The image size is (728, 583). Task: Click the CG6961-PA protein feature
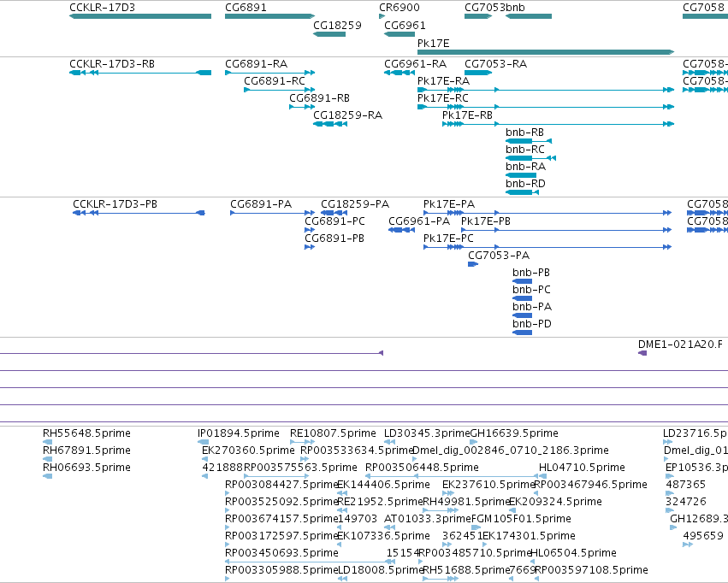(401, 230)
